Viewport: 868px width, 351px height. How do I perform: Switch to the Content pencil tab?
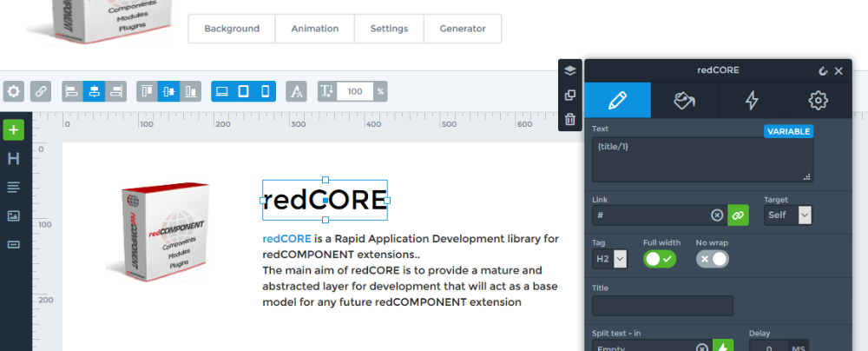[618, 101]
